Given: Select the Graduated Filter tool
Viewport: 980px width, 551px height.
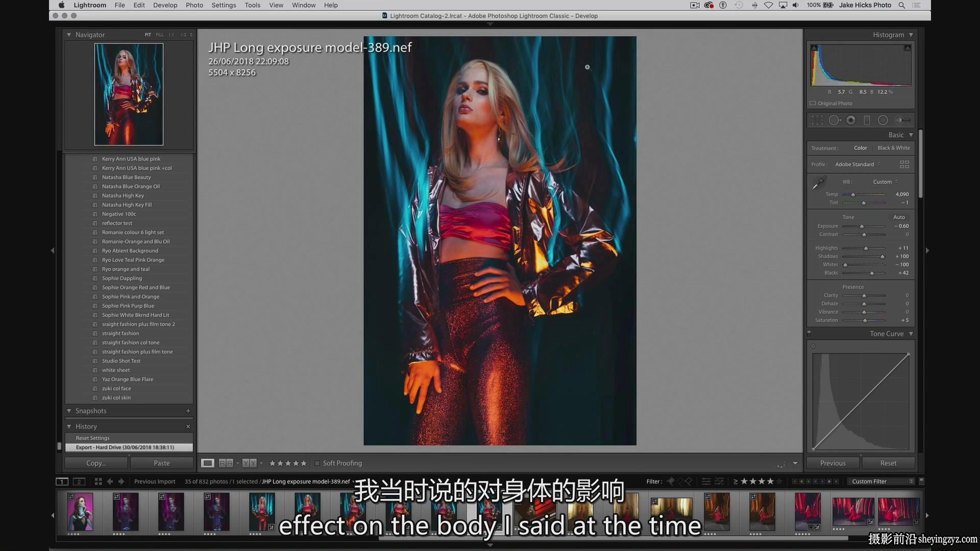Looking at the screenshot, I should pos(867,120).
